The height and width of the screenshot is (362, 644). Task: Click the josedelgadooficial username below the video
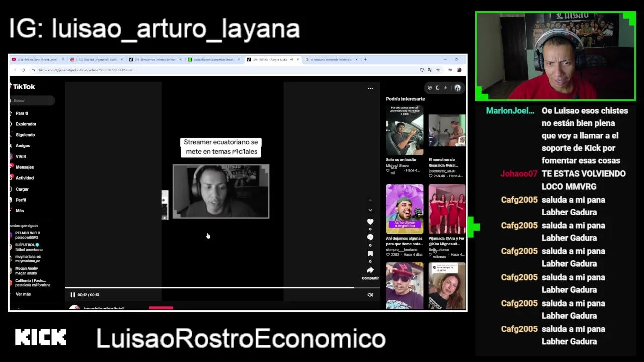pos(103,308)
